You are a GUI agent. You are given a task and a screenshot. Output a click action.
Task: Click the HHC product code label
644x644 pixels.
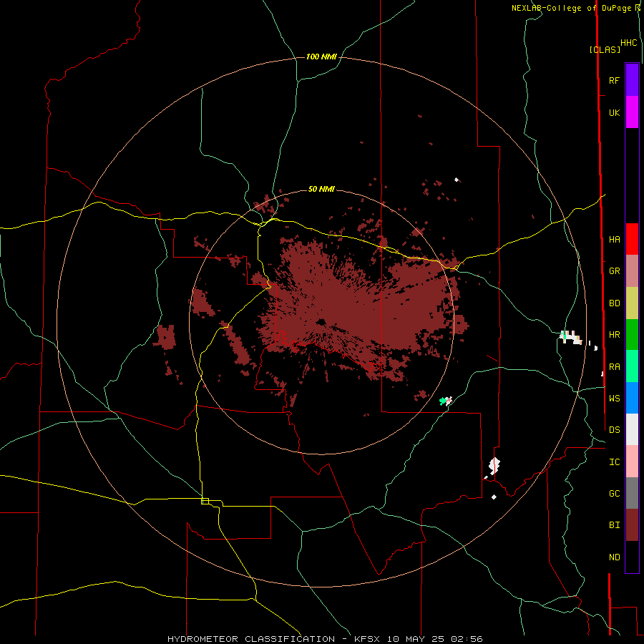pos(628,43)
